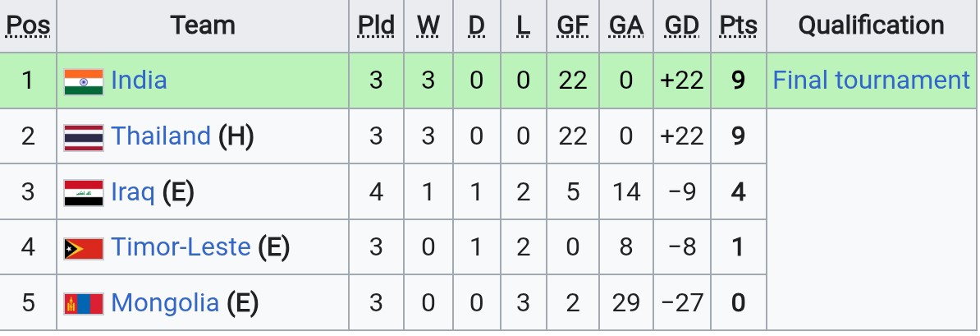Click the Iraq flag icon

tap(84, 193)
